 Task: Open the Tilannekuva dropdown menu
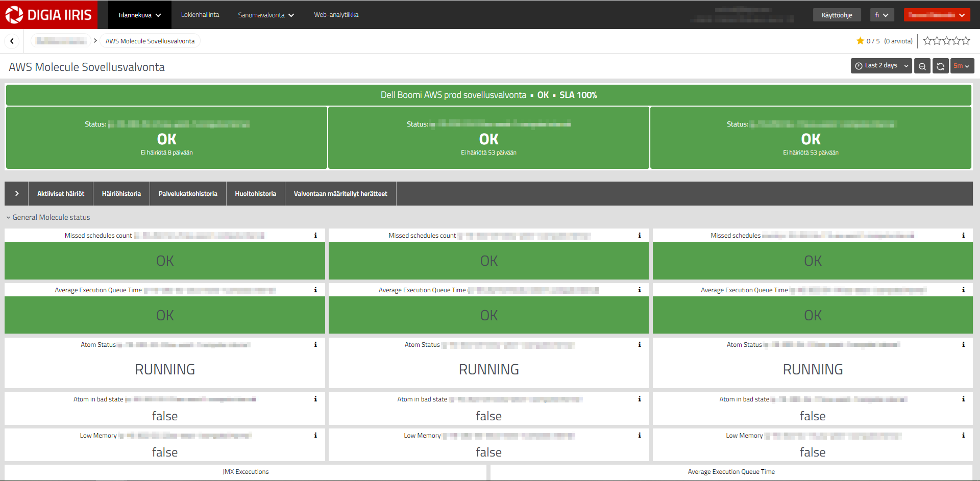tap(139, 15)
